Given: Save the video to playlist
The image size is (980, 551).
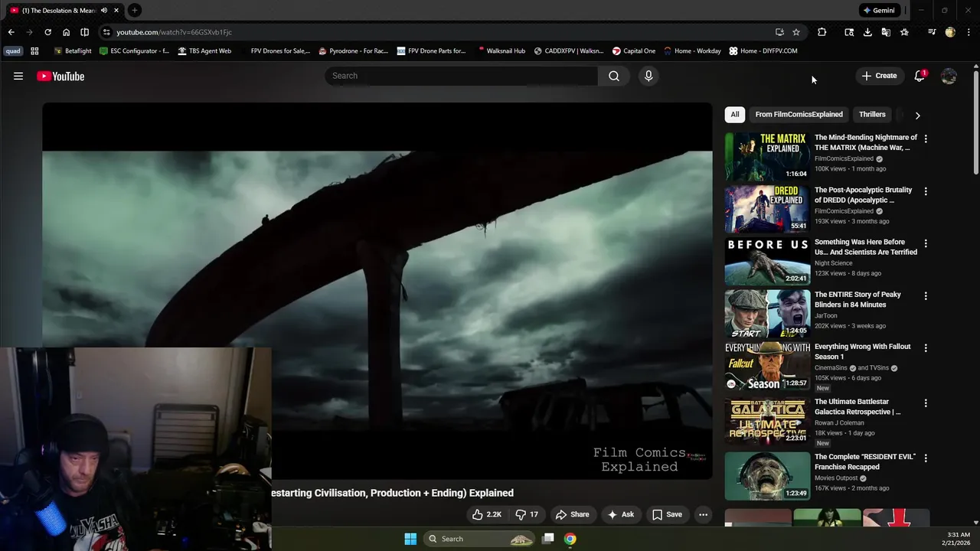Looking at the screenshot, I should point(667,514).
